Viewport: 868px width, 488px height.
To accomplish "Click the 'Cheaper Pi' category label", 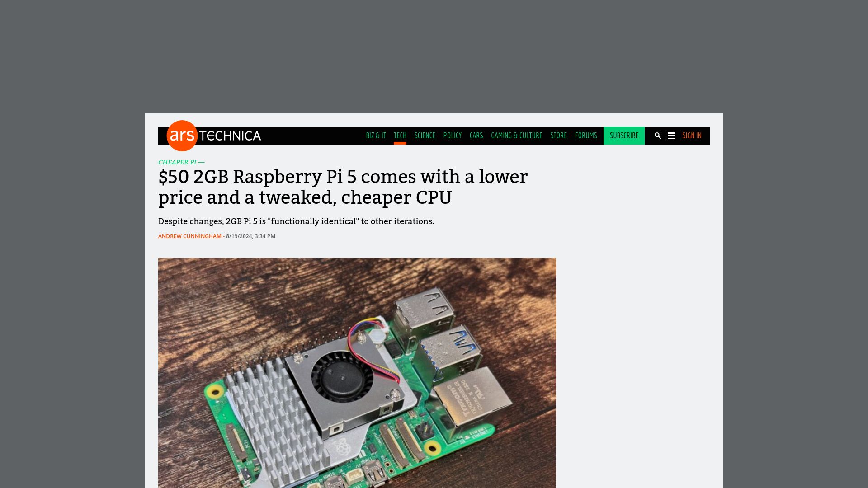I will (177, 162).
